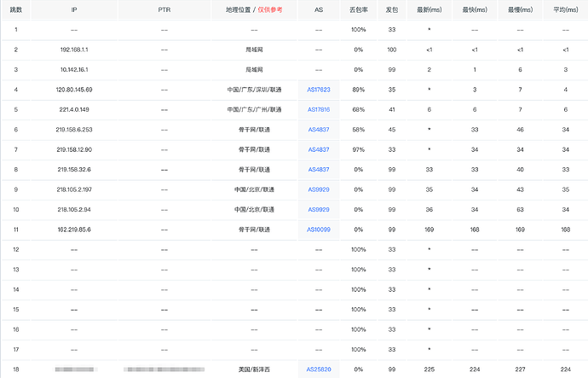
Task: Open AS4837 link for 219.158.12.90
Action: pos(319,149)
